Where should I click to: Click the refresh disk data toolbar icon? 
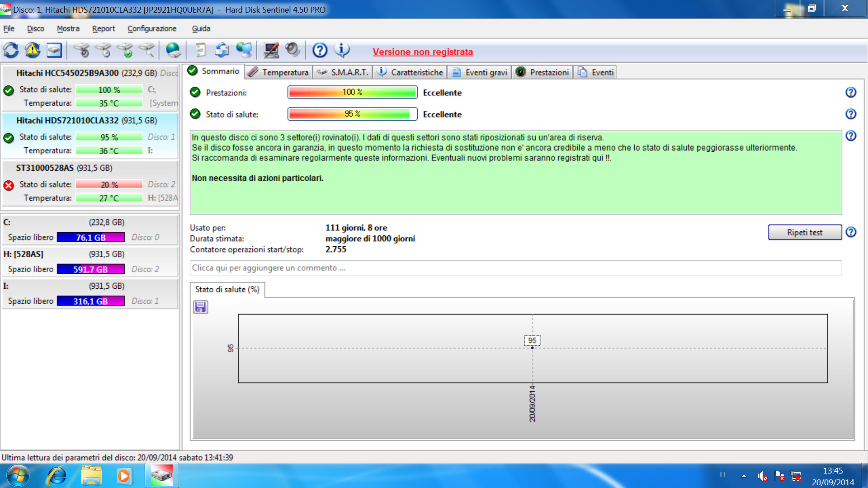[11, 50]
